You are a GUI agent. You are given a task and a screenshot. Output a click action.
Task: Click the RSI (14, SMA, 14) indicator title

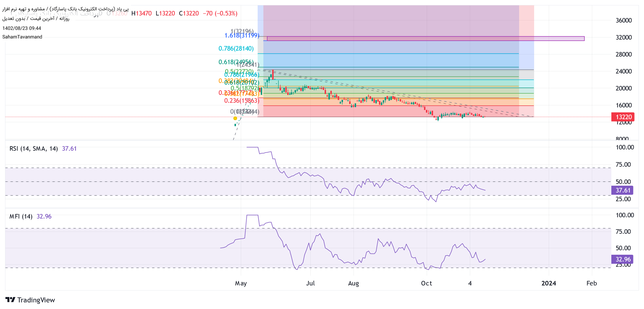coord(34,149)
